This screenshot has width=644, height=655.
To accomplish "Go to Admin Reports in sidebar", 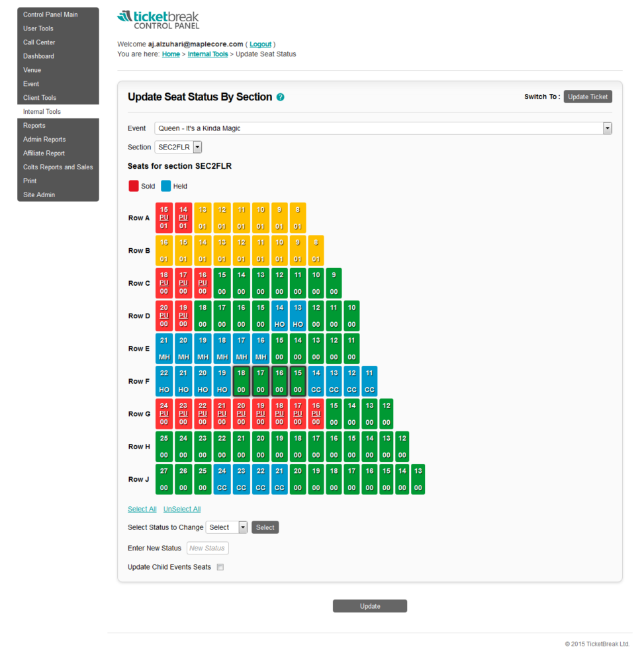I will click(x=45, y=140).
